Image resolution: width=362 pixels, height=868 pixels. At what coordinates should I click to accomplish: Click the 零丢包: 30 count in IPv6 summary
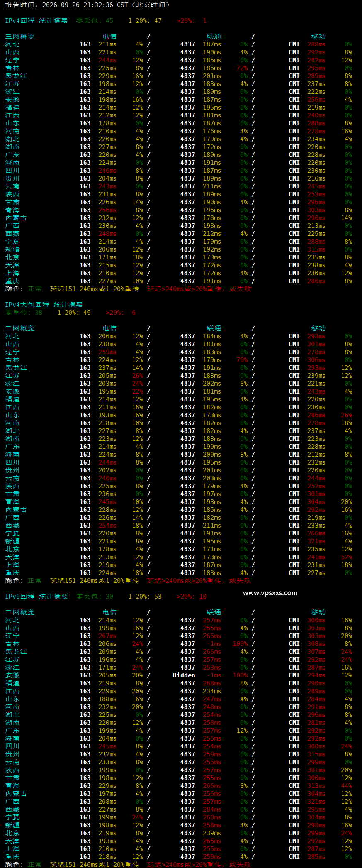[95, 597]
